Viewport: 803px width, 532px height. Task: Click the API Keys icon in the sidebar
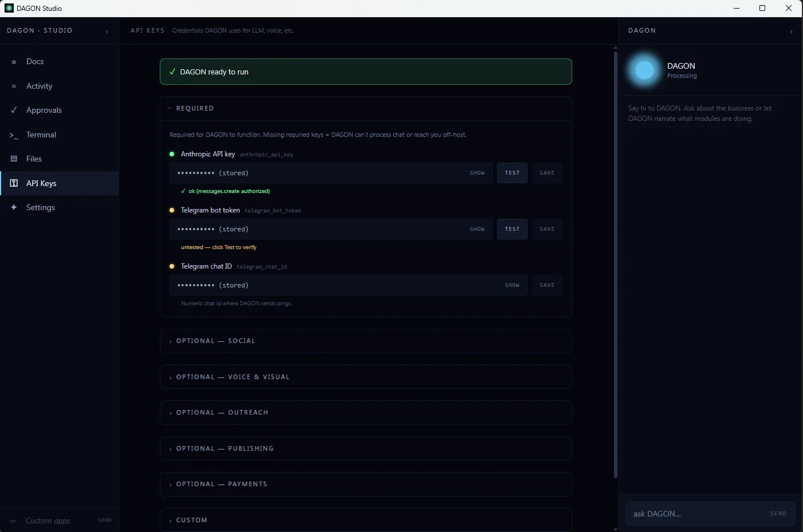click(x=14, y=183)
